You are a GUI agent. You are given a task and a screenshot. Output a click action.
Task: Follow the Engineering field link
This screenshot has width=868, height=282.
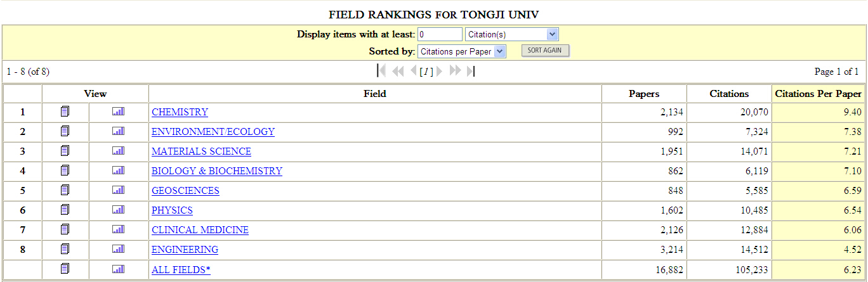(185, 250)
